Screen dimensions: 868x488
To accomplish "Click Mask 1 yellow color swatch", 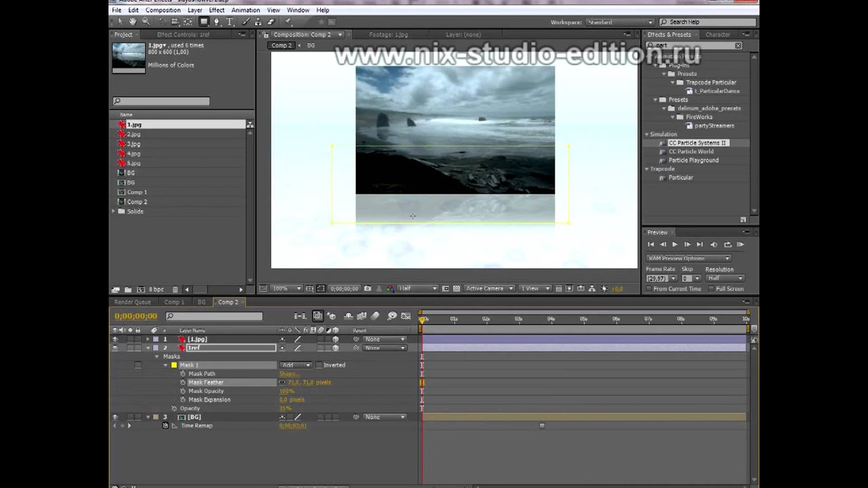I will pos(174,365).
